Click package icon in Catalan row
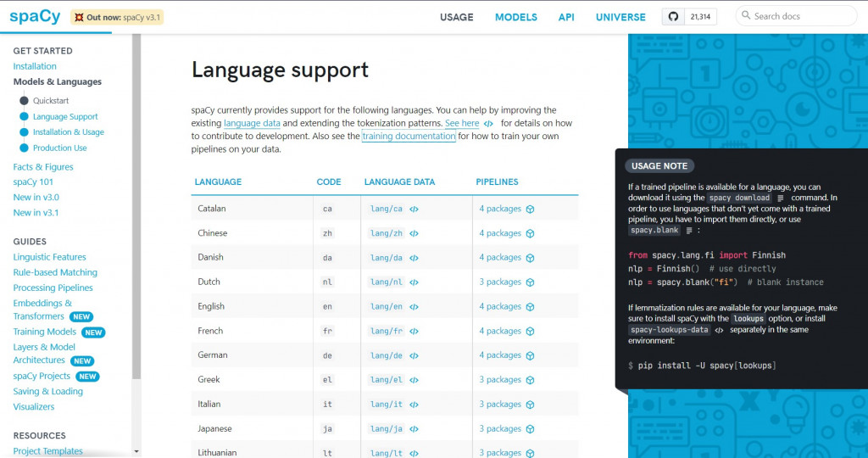Image resolution: width=868 pixels, height=458 pixels. 531,209
